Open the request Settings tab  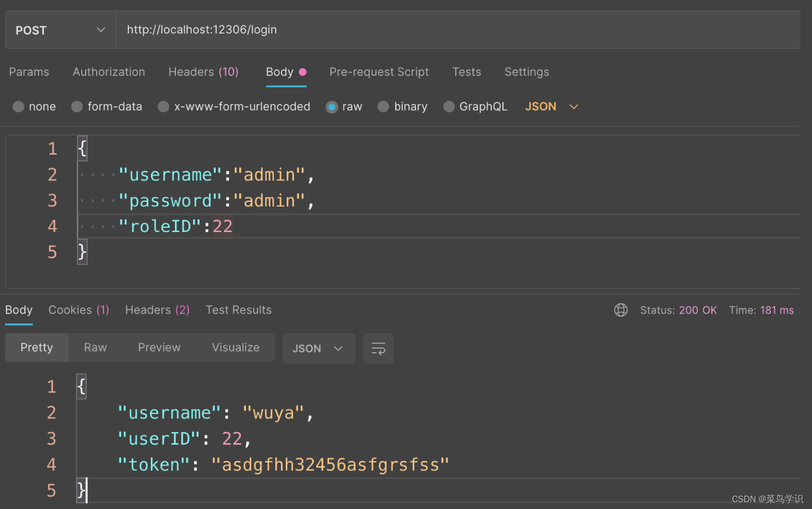(526, 72)
